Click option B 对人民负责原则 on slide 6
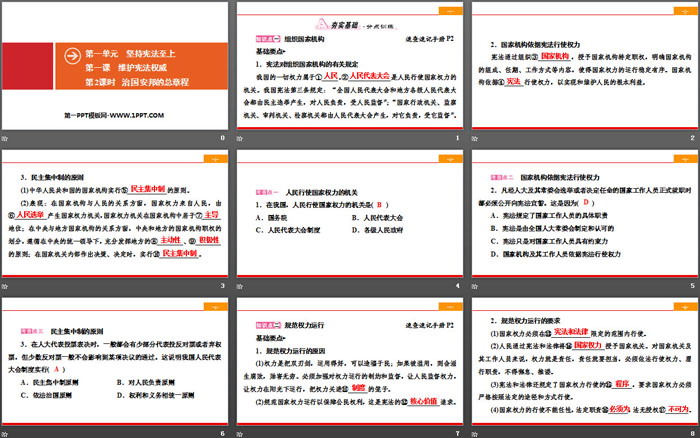 tap(146, 383)
